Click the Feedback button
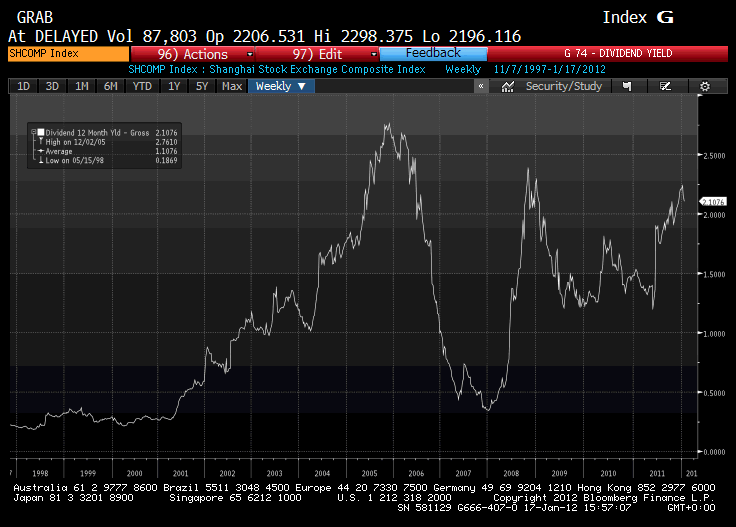This screenshot has width=736, height=527. pos(433,53)
